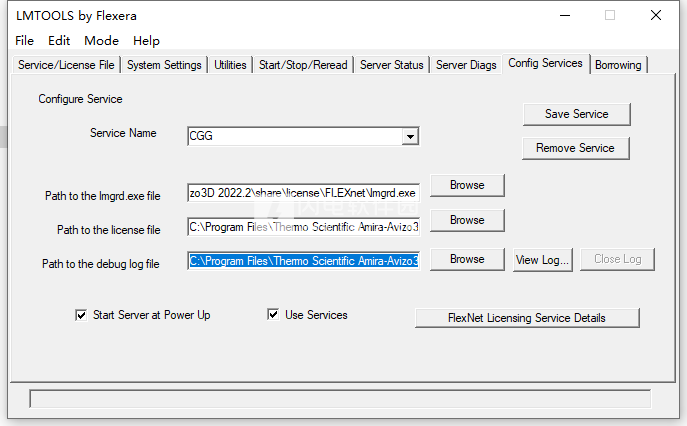Switch to the Service/License File tab
The height and width of the screenshot is (426, 687).
[x=66, y=65]
